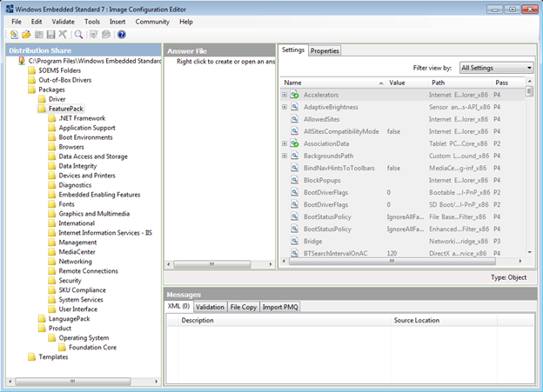Click the BlockPopups setting icon
The width and height of the screenshot is (543, 392).
295,180
